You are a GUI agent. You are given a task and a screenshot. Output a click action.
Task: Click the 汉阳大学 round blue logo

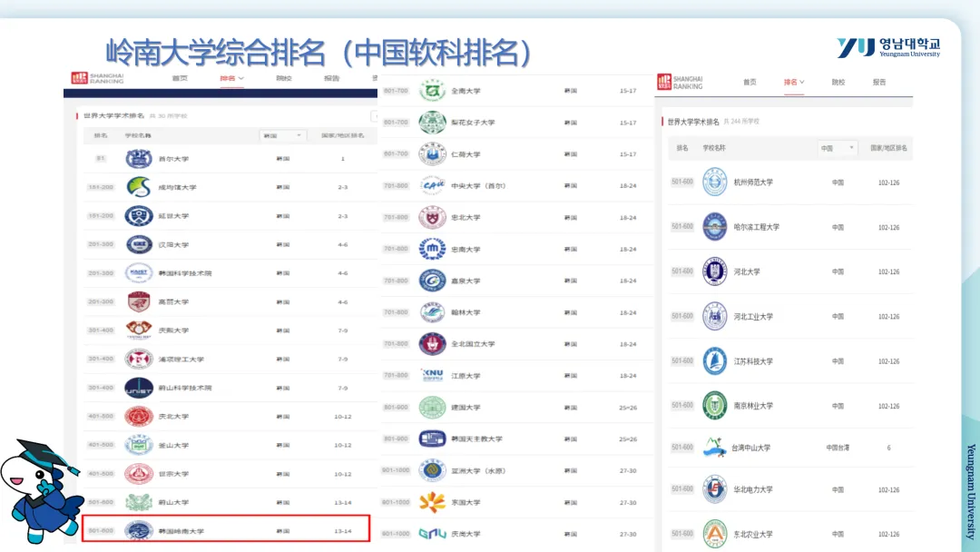139,244
